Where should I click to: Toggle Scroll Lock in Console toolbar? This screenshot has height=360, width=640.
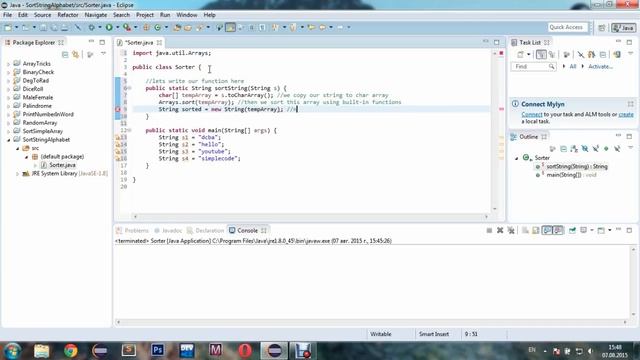pos(536,231)
